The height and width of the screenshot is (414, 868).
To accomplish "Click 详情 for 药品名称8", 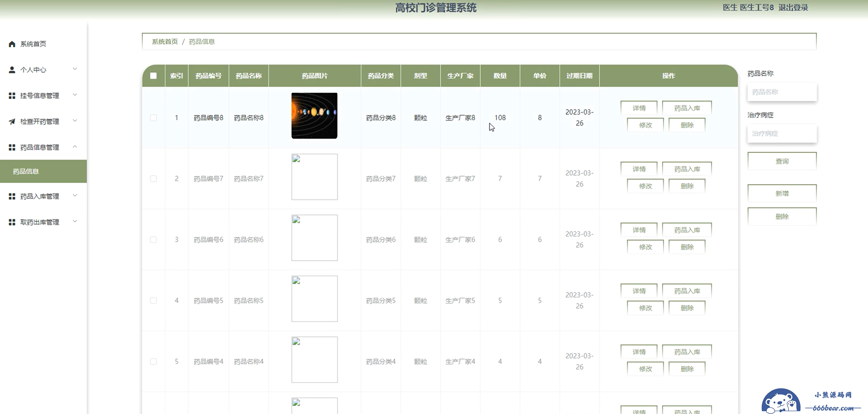I will pos(639,108).
